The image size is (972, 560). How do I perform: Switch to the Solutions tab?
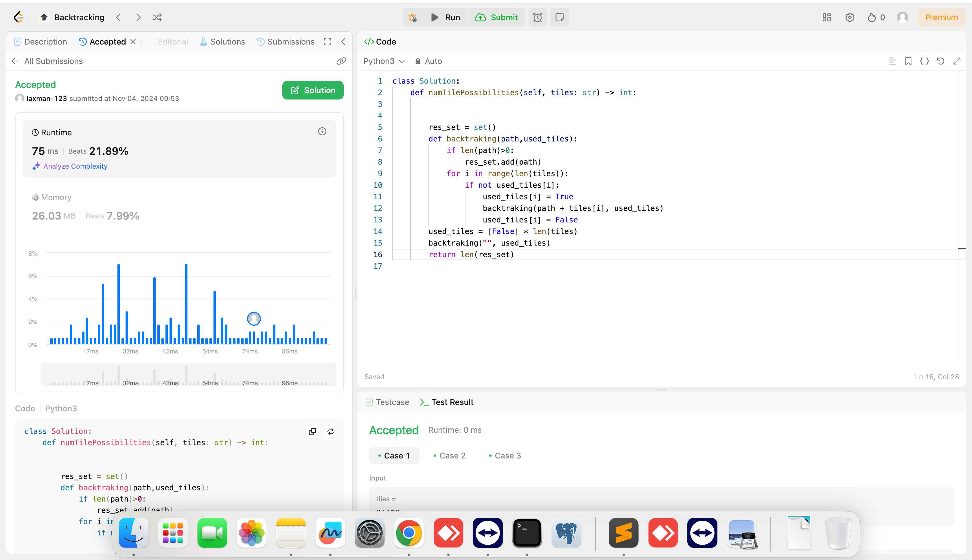tap(222, 42)
